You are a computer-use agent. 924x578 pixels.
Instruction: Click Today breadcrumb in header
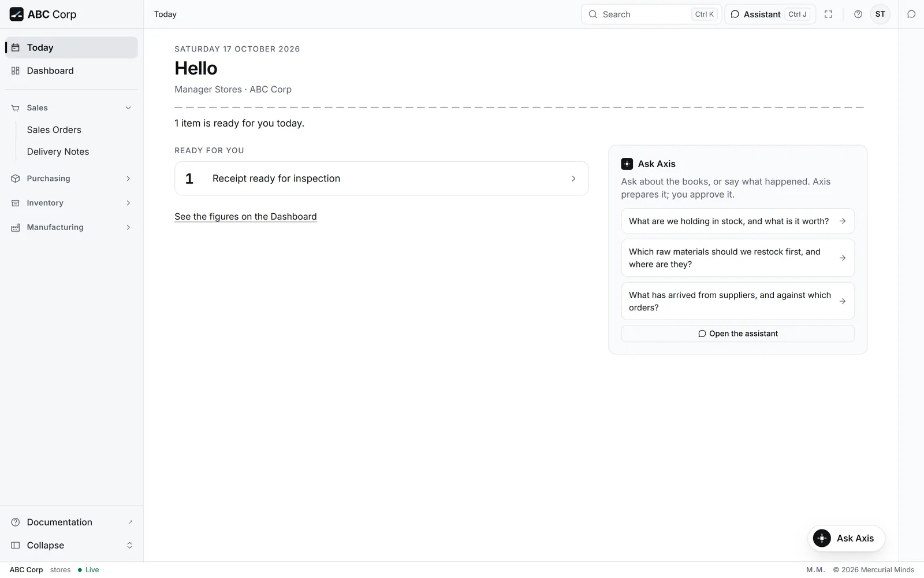coord(165,14)
